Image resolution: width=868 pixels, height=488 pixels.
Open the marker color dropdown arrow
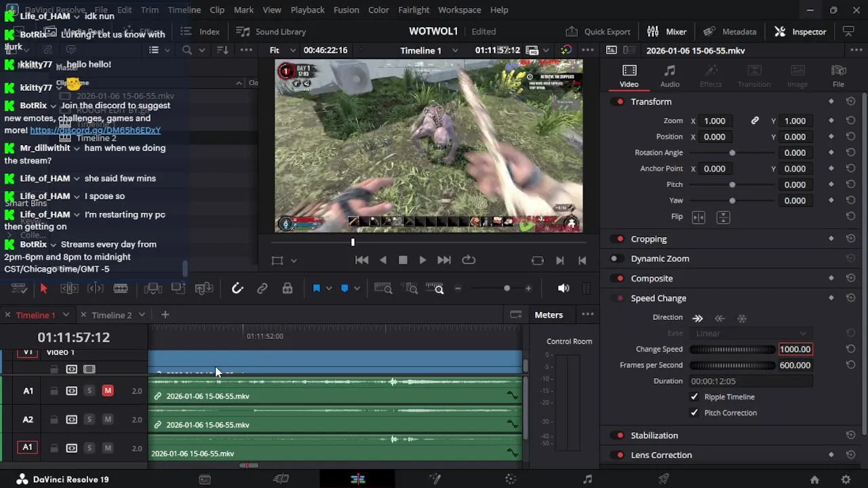point(357,289)
